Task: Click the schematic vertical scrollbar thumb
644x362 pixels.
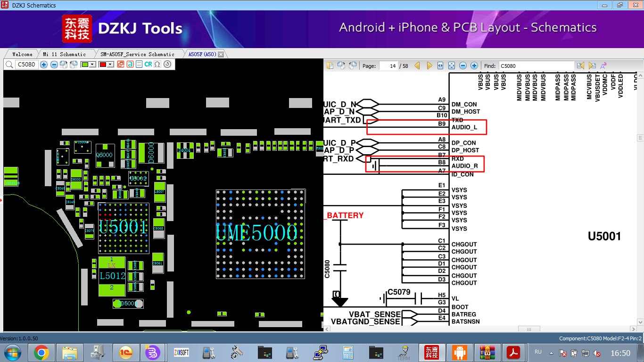Action: (x=640, y=138)
